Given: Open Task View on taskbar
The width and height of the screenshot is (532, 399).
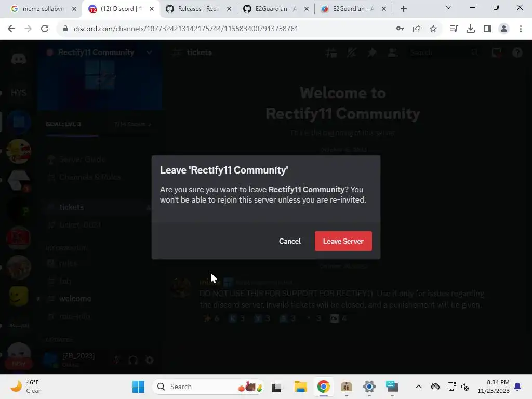Looking at the screenshot, I should click(276, 387).
